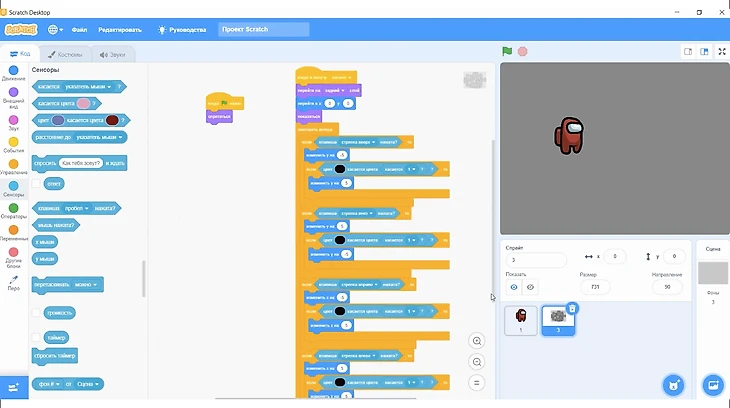730x408 pixels.
Task: Open the Файл menu
Action: pos(79,29)
